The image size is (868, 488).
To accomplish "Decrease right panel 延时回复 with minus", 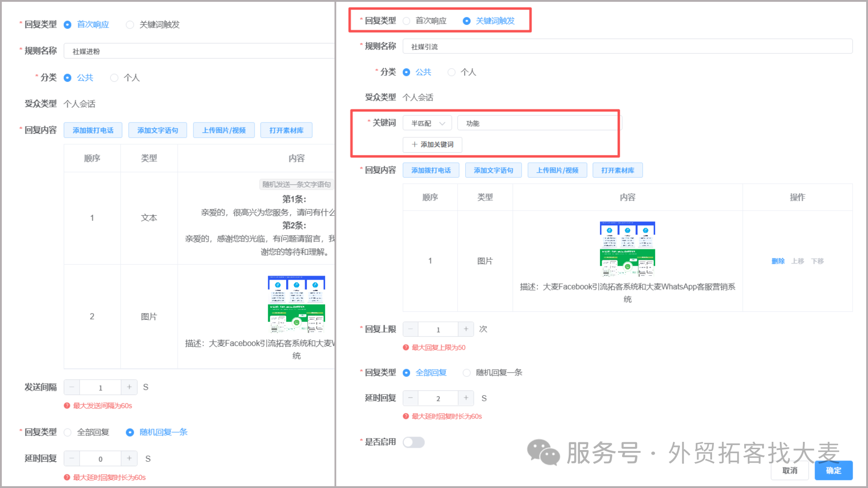I will click(410, 398).
